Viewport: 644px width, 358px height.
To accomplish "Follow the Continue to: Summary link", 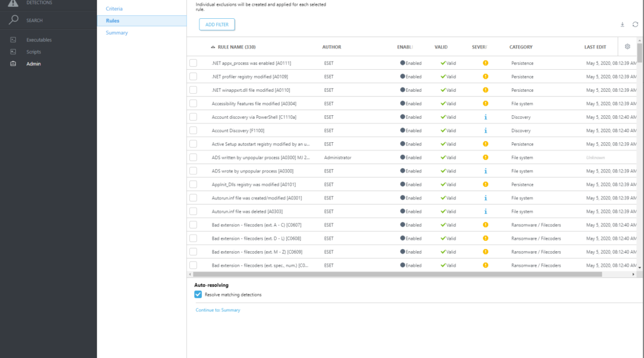I will (x=218, y=310).
